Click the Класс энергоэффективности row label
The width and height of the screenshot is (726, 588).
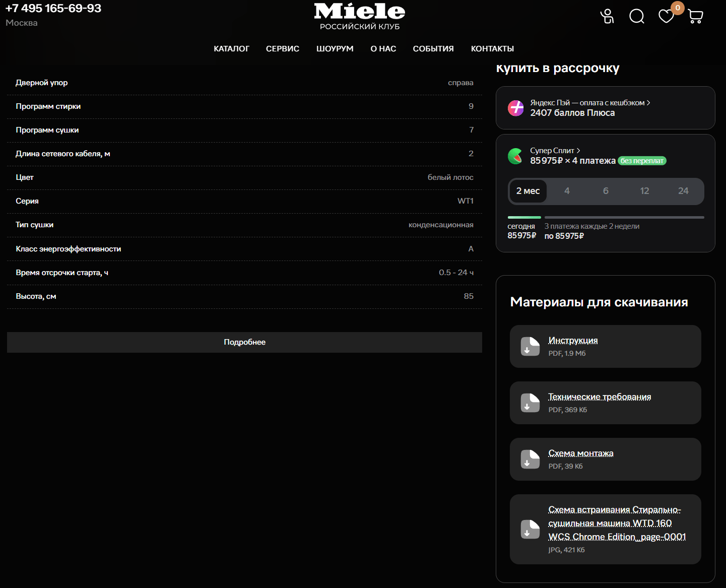(69, 249)
